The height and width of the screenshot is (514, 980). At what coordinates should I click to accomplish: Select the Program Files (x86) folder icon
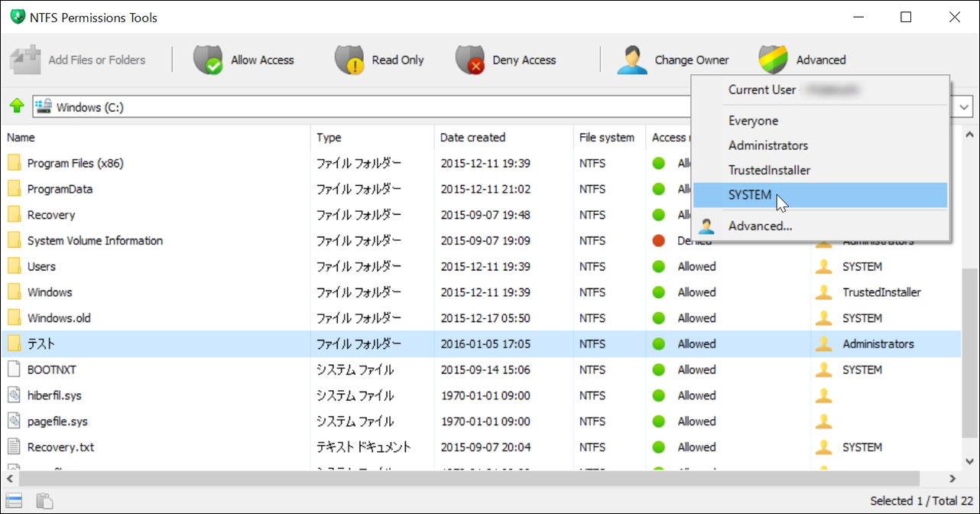click(x=14, y=163)
